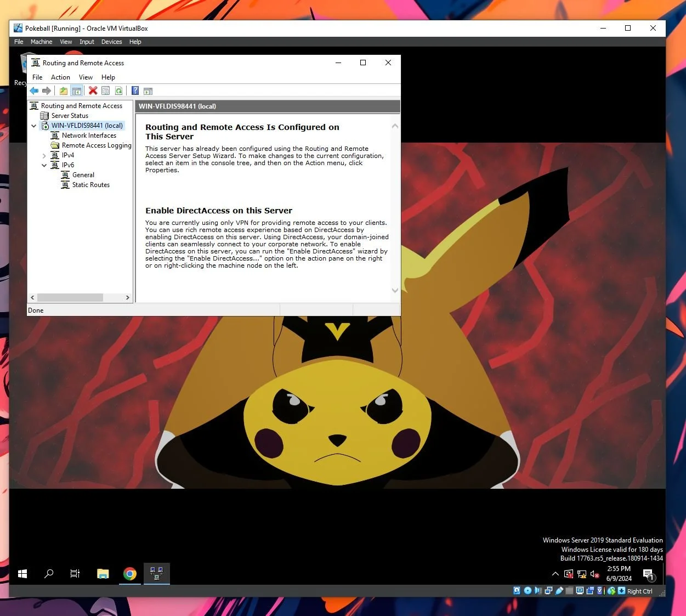Open VirtualBox View menu
This screenshot has width=686, height=616.
(66, 42)
